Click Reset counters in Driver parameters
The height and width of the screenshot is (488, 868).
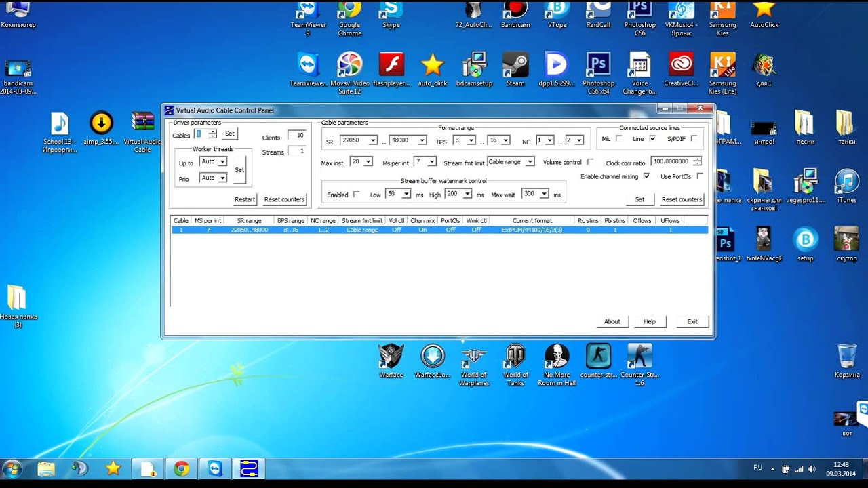[x=285, y=199]
